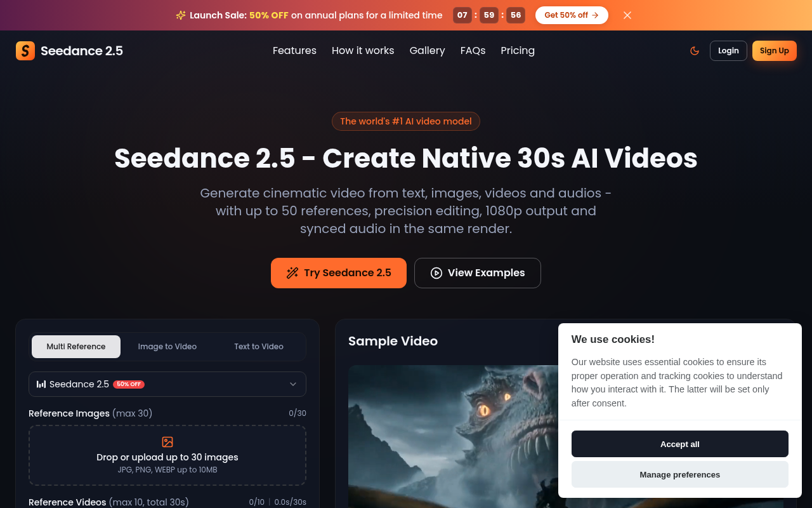Accept all cookies
Image resolution: width=812 pixels, height=508 pixels.
[680, 444]
